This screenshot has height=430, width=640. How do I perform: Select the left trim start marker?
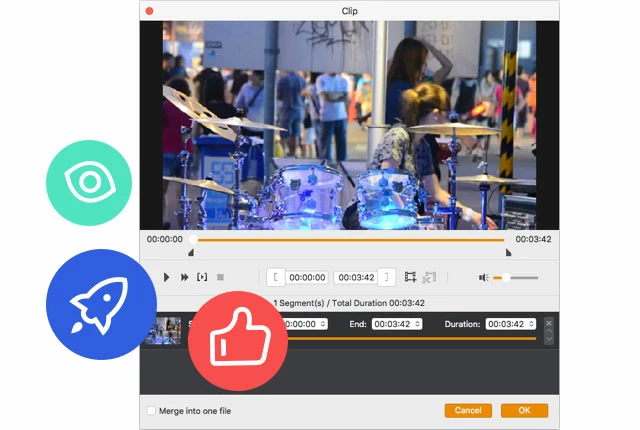coord(191,253)
